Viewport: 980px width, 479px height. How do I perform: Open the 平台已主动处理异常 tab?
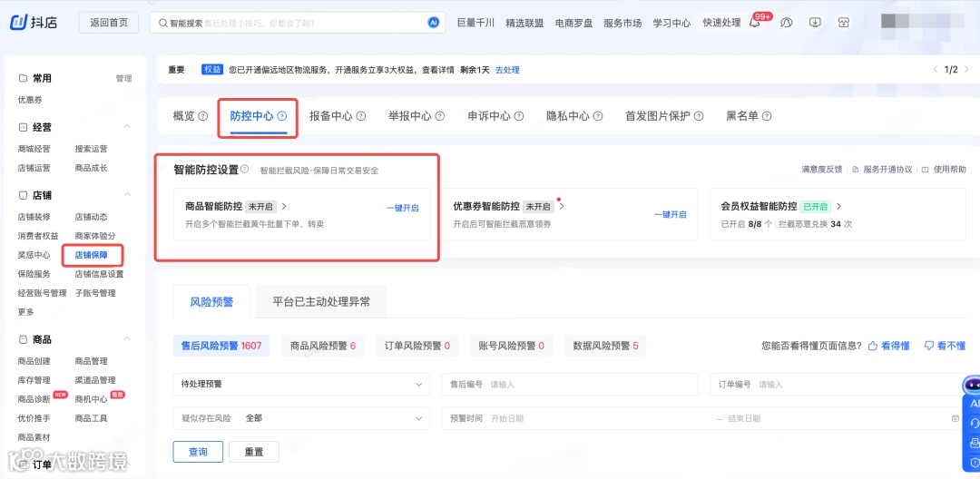tap(321, 302)
